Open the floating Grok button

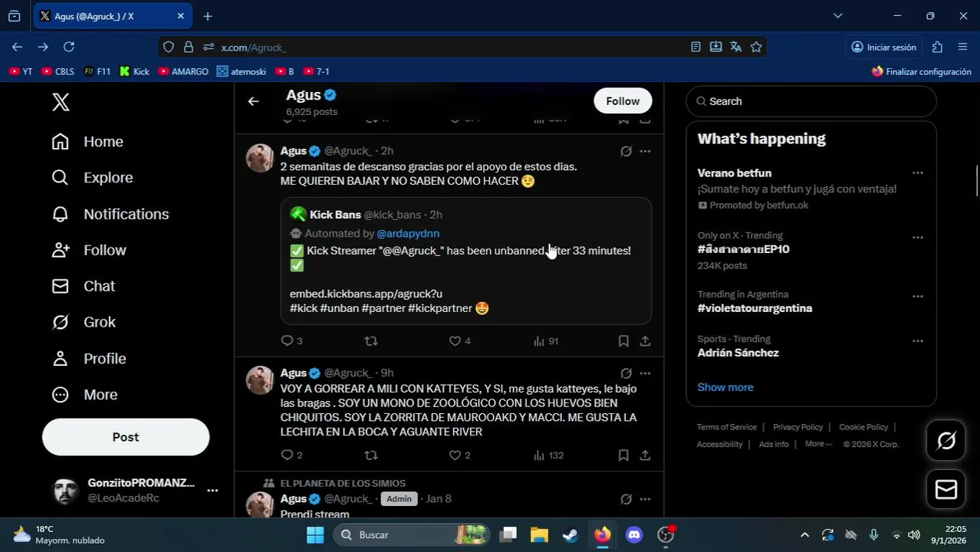(946, 441)
